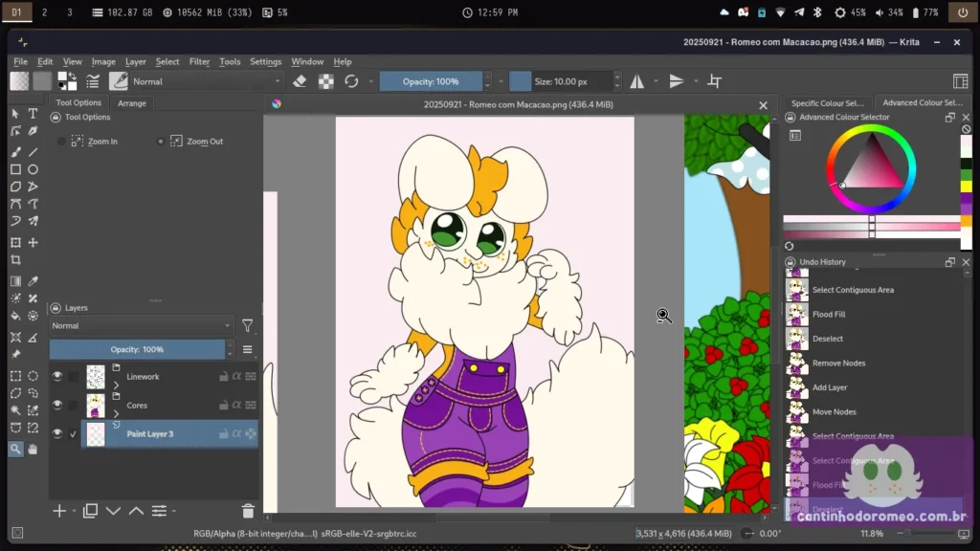Move layer down with the down arrow

tap(113, 511)
